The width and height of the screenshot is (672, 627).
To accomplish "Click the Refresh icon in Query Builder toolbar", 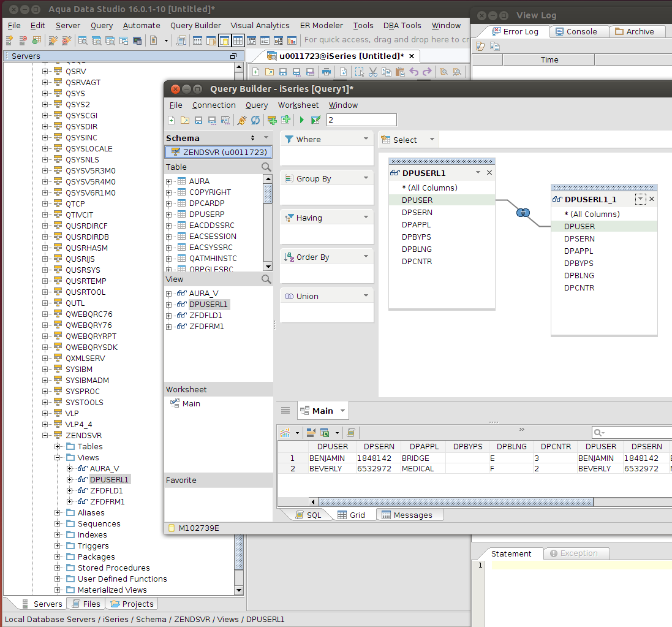I will click(x=255, y=120).
